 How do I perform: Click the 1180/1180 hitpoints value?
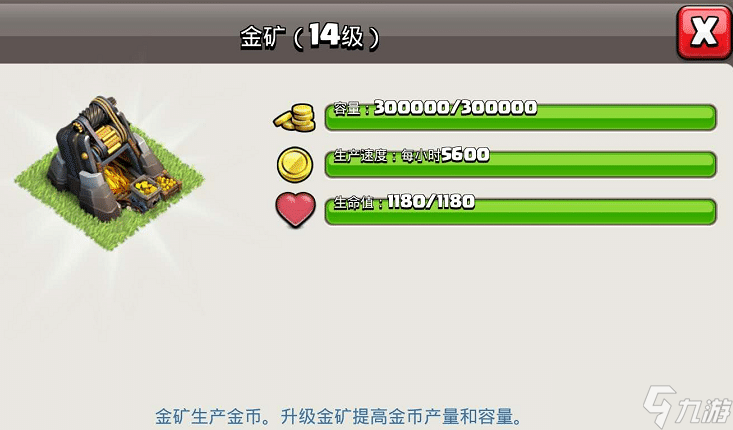[x=431, y=202]
